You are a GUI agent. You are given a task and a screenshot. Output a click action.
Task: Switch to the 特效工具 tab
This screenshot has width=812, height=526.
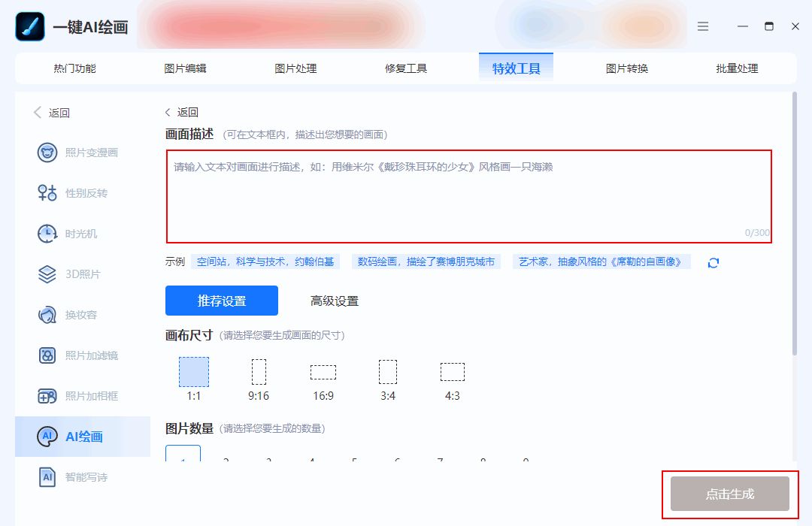click(516, 68)
